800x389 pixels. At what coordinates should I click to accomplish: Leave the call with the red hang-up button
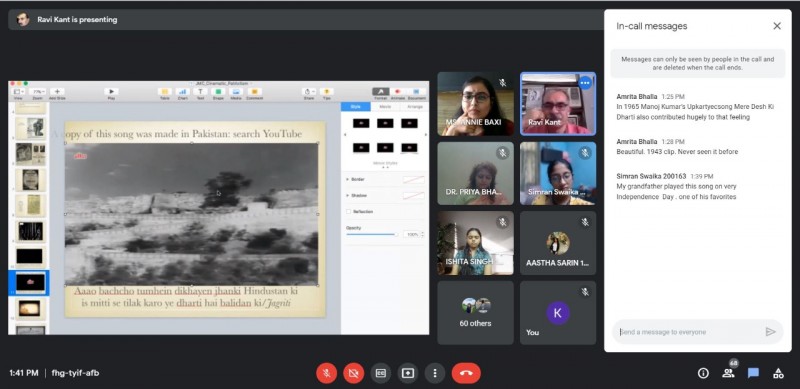click(x=466, y=373)
